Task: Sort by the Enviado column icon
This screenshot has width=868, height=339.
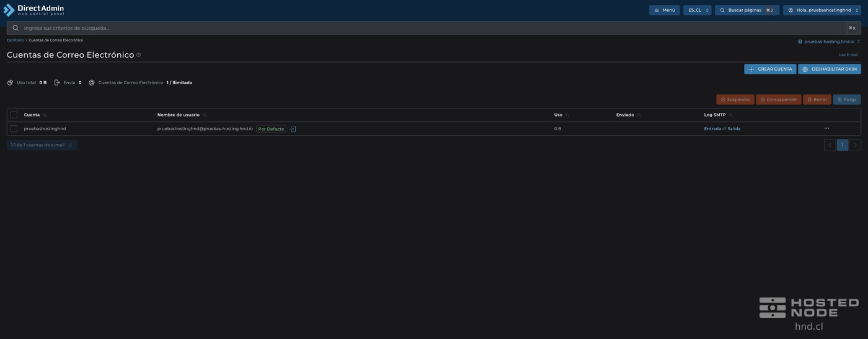Action: click(x=639, y=115)
